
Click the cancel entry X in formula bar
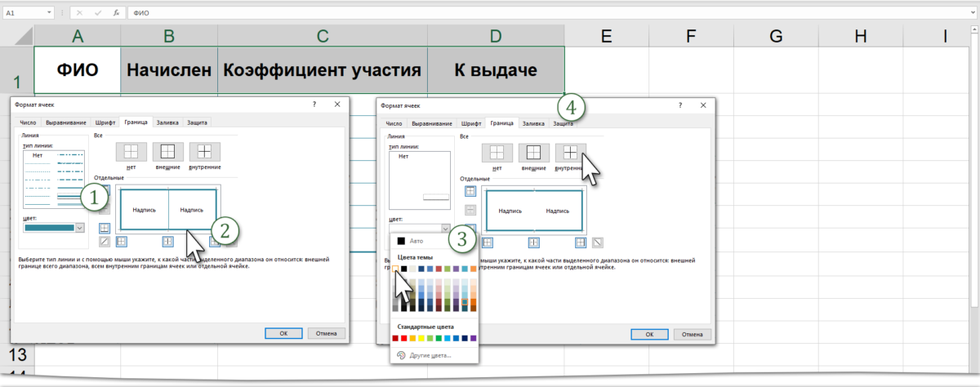(80, 14)
